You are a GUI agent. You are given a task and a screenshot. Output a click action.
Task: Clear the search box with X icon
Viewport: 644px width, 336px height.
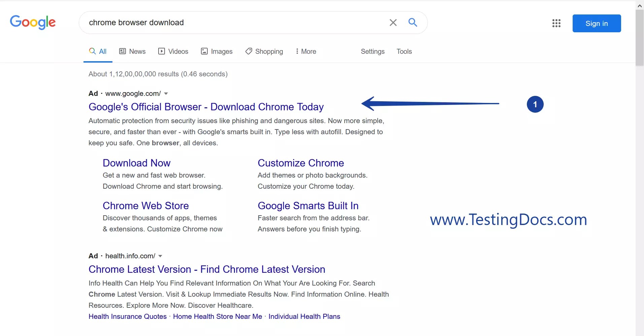[393, 23]
